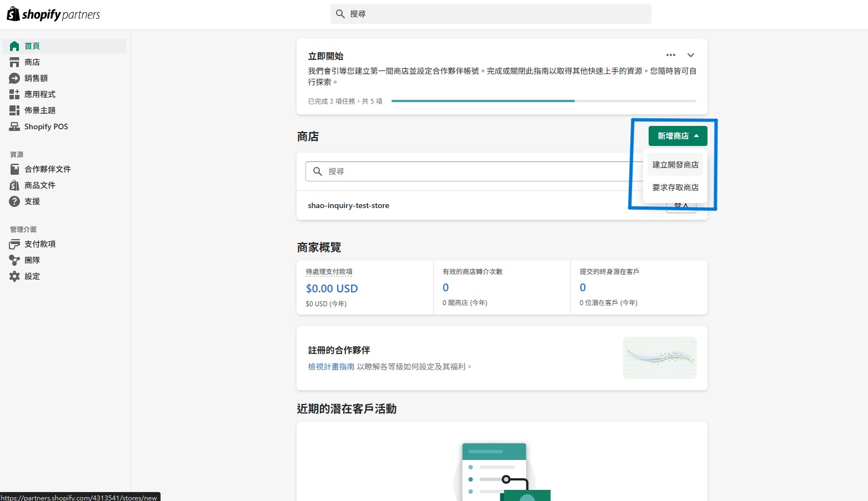
Task: Collapse the 立即開始 guide with the chevron
Action: click(x=691, y=55)
